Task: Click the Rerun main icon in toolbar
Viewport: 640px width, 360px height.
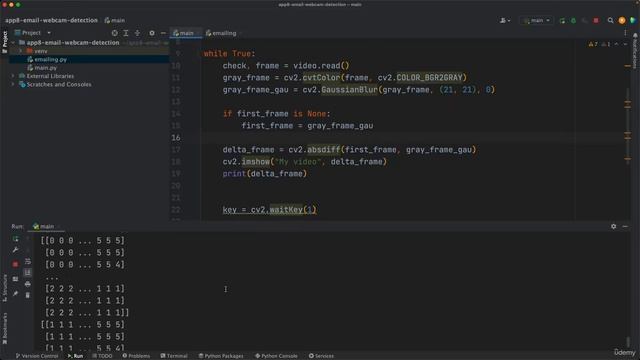Action: (x=562, y=20)
